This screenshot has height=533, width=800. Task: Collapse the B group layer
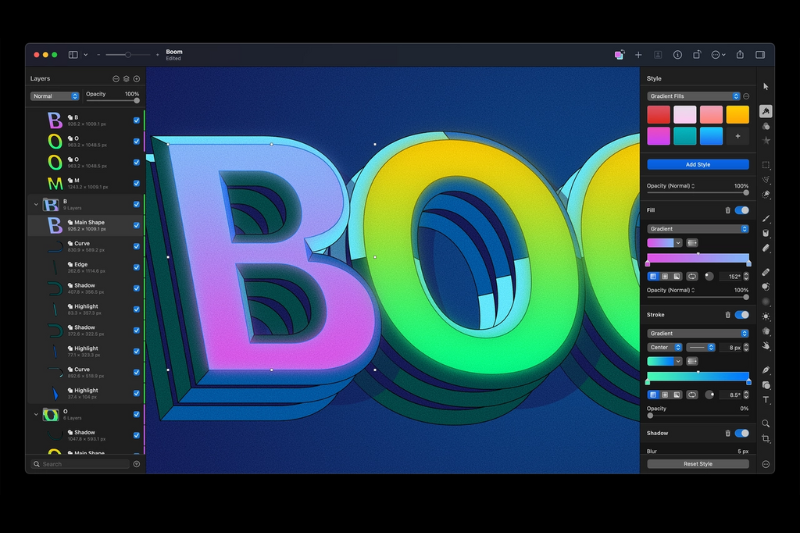36,205
